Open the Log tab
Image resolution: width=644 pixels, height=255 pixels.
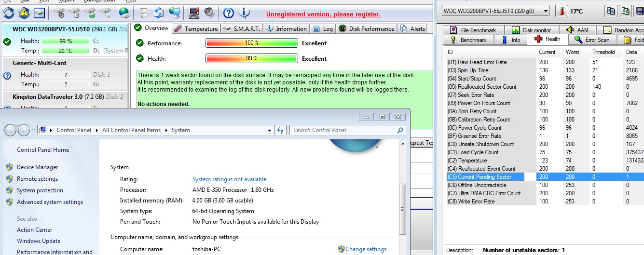click(x=323, y=28)
